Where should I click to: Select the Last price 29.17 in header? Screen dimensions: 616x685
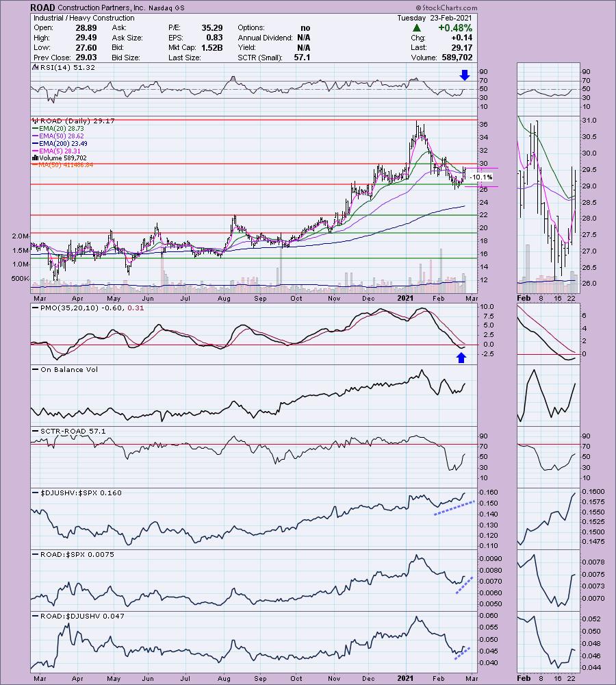coord(461,48)
